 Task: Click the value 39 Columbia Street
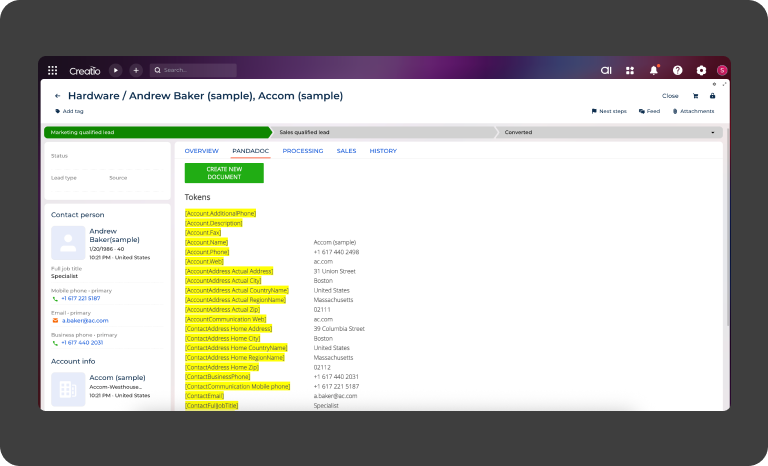339,329
